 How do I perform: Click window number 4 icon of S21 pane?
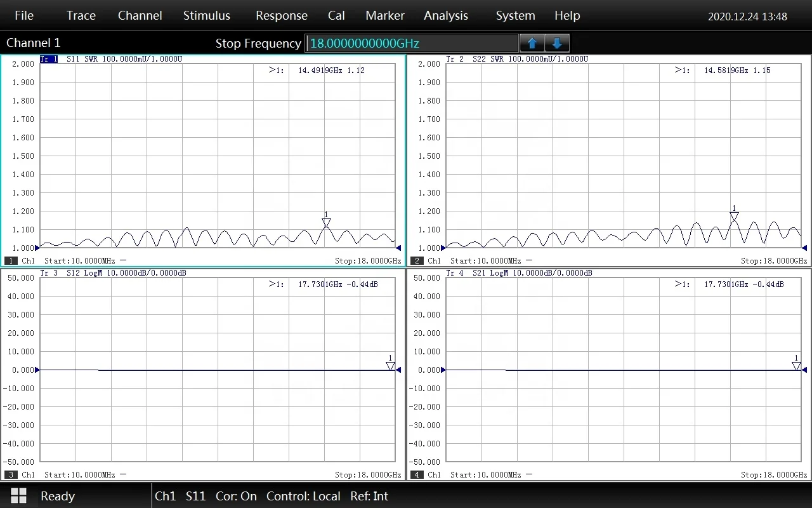pos(417,475)
